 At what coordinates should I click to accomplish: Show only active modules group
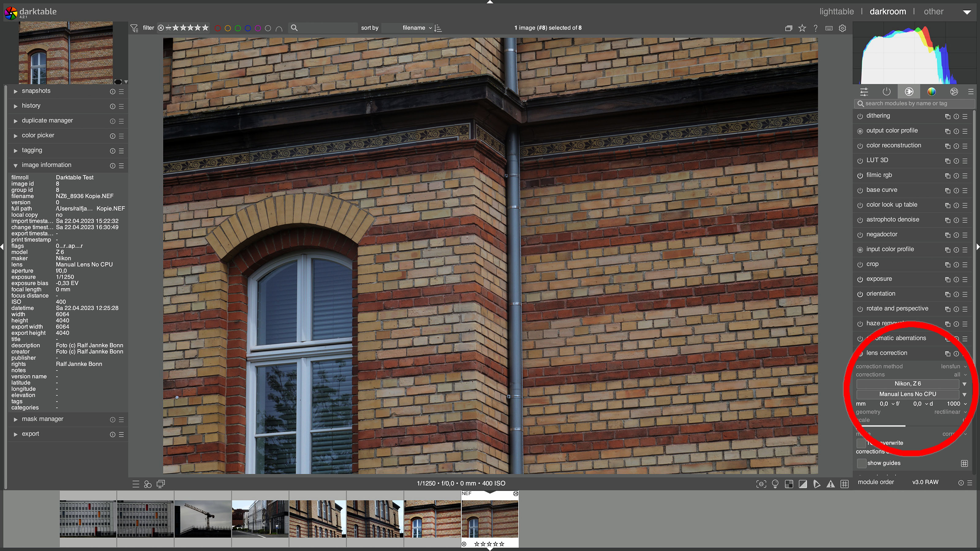coord(886,92)
